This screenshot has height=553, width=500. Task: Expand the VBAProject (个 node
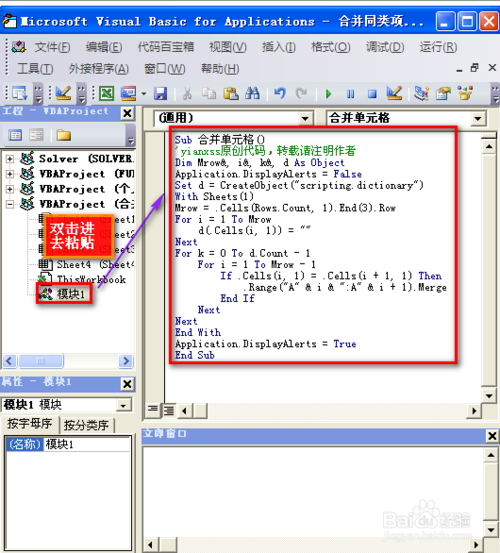[10, 189]
